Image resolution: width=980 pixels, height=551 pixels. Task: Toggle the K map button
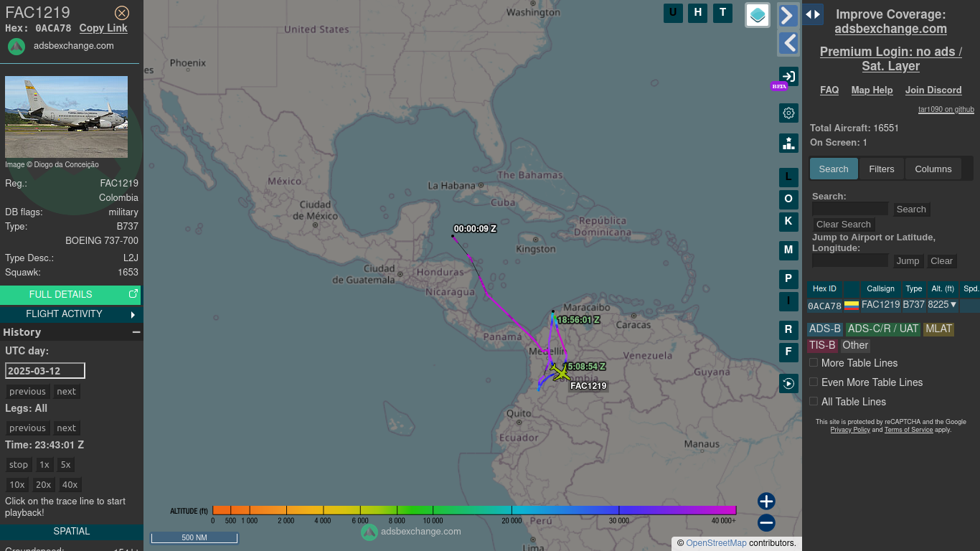pyautogui.click(x=788, y=222)
